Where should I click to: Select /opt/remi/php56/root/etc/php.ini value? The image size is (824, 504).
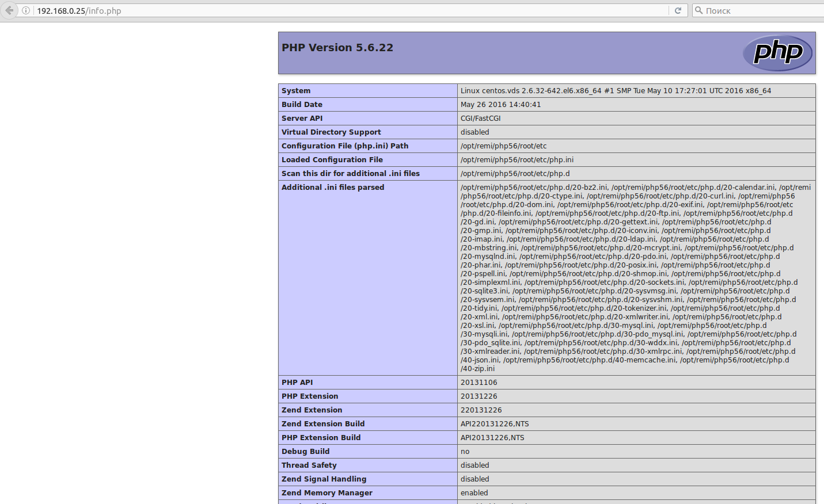(517, 160)
